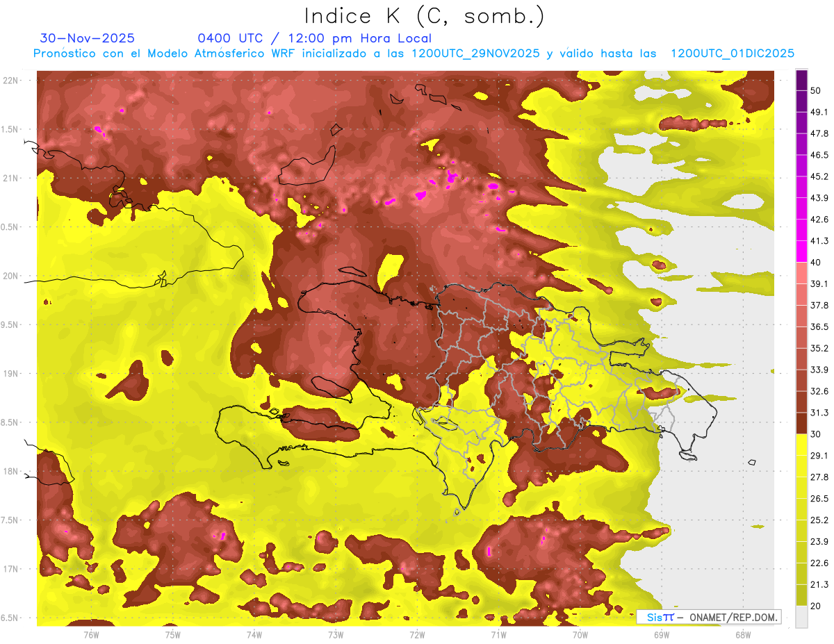Click the '17N' latitude label

11,569
